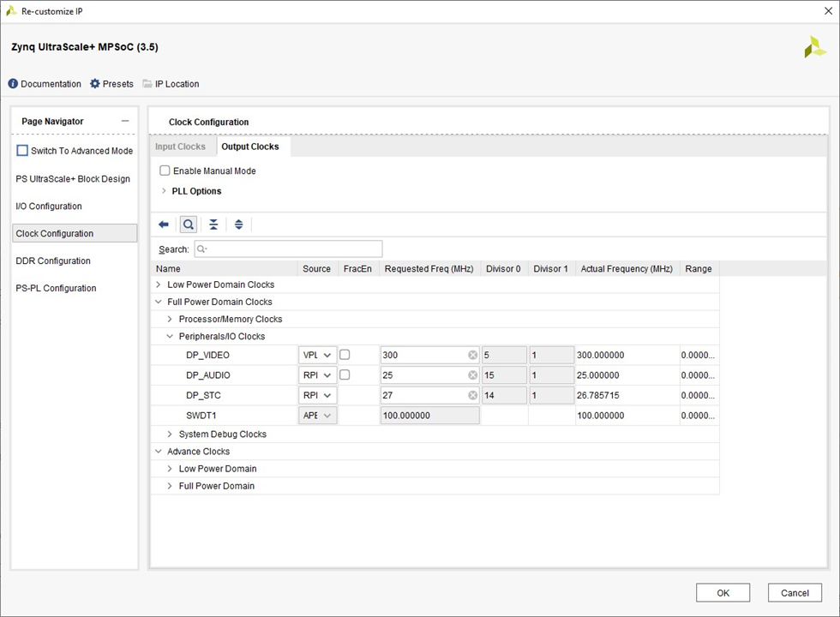Switch to Input Clocks tab
This screenshot has height=617, width=840.
coord(181,147)
